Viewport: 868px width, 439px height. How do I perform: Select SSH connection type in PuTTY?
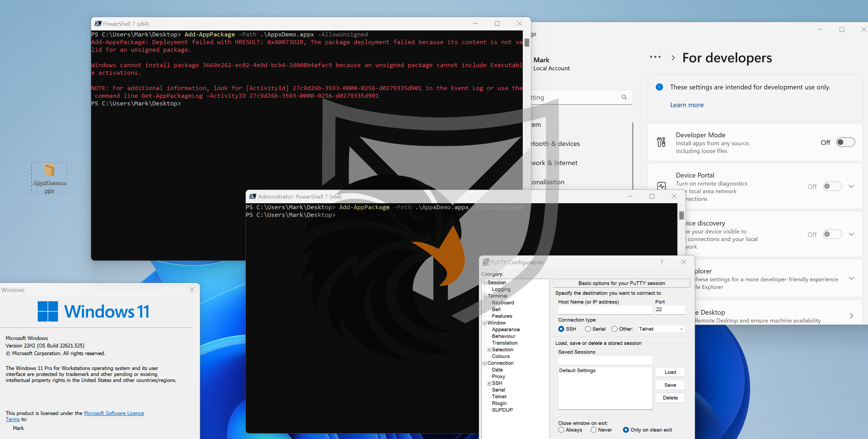[x=561, y=329]
